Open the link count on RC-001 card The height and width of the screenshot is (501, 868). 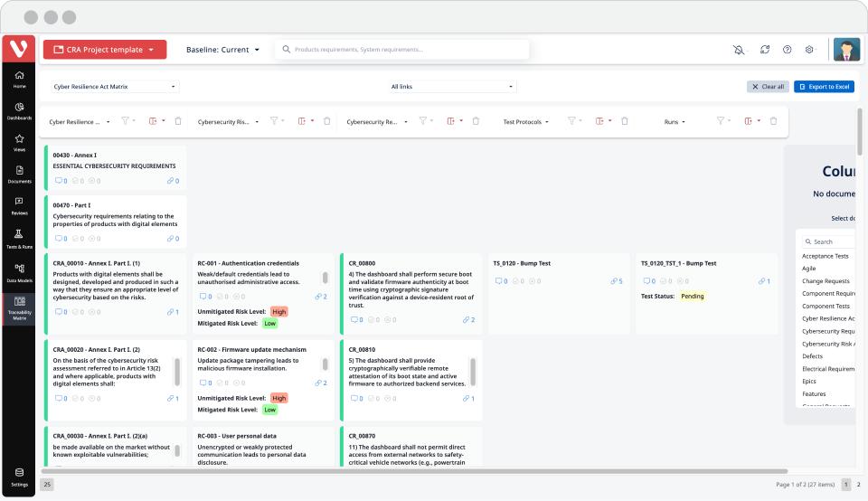(x=320, y=297)
